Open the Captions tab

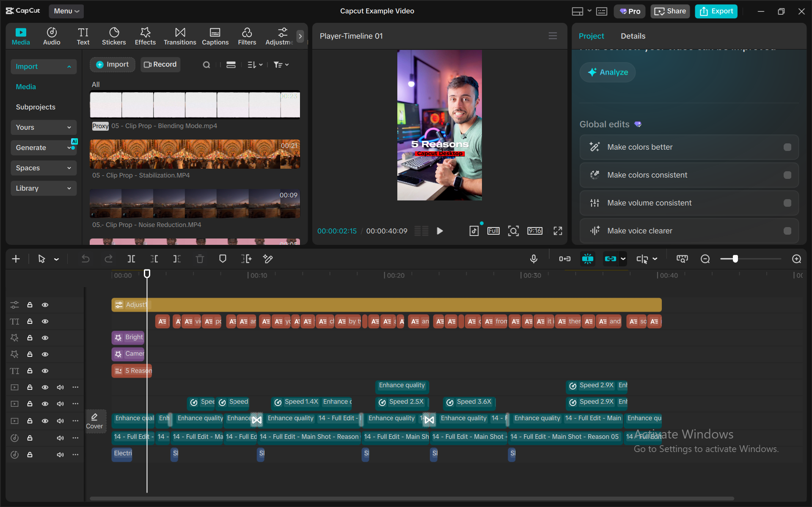(215, 36)
